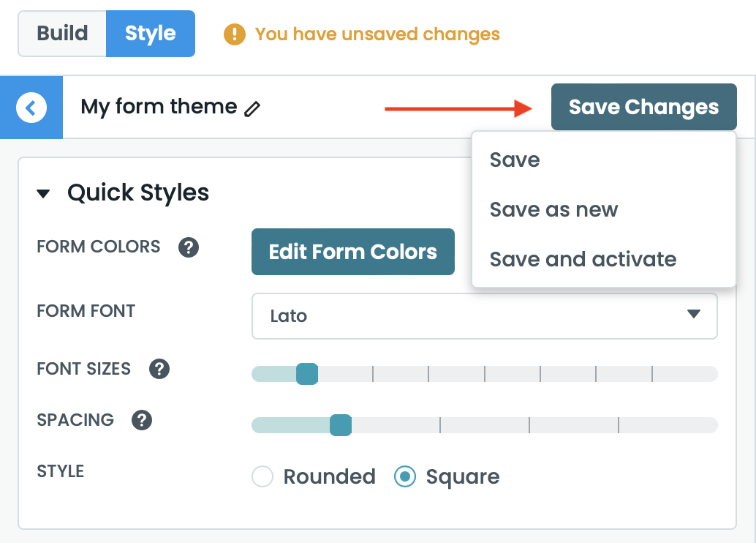Choose Save and activate menu option

pyautogui.click(x=583, y=259)
